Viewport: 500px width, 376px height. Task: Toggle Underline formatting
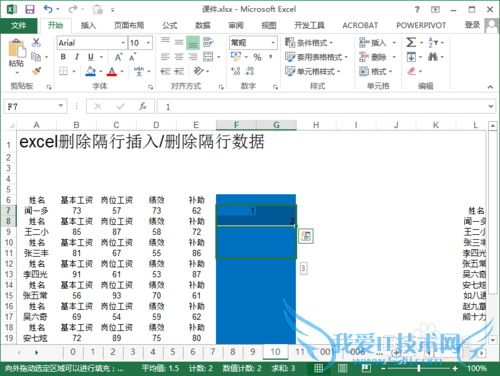[90, 57]
